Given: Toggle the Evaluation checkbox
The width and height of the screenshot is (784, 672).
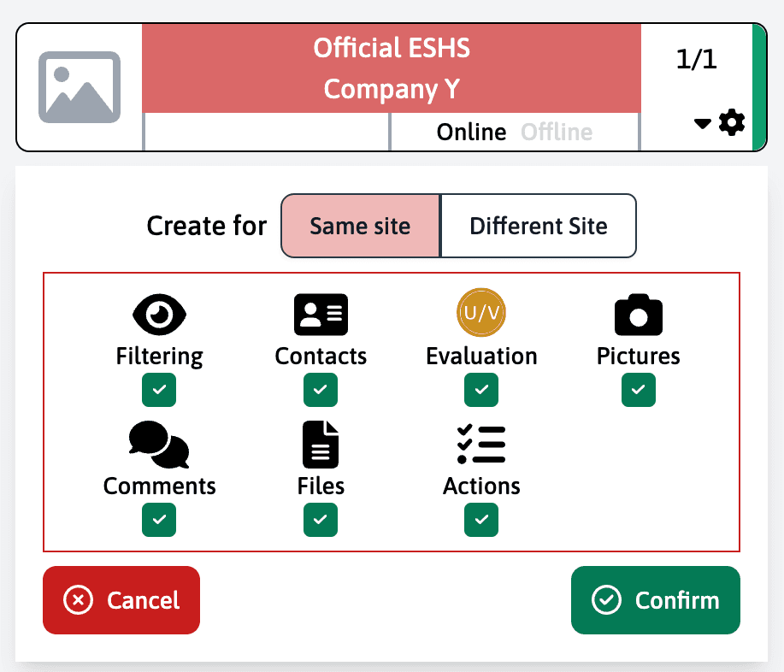Looking at the screenshot, I should pyautogui.click(x=481, y=390).
